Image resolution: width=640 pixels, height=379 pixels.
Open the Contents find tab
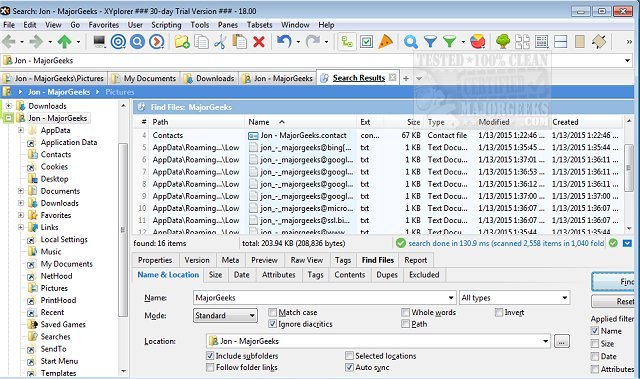coord(349,275)
